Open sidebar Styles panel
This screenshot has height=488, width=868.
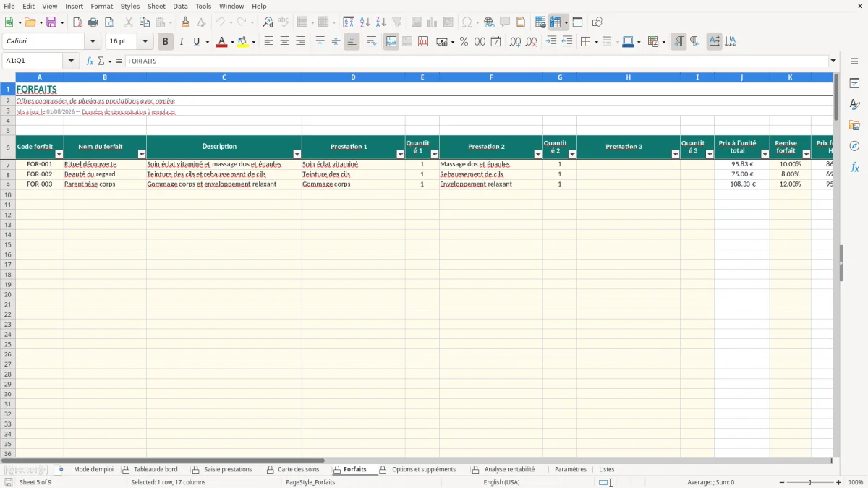(x=854, y=105)
